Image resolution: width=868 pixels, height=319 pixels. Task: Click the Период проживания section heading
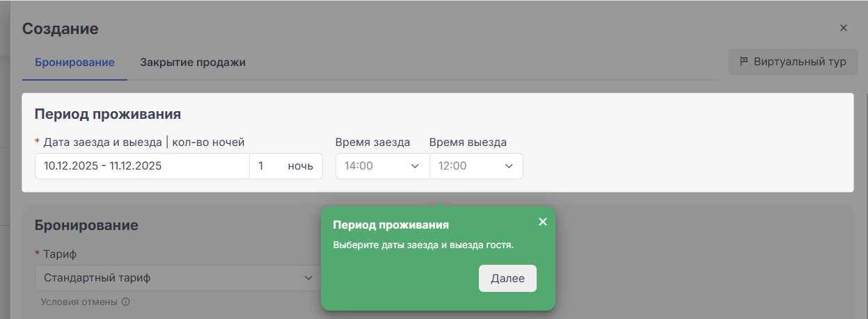108,114
